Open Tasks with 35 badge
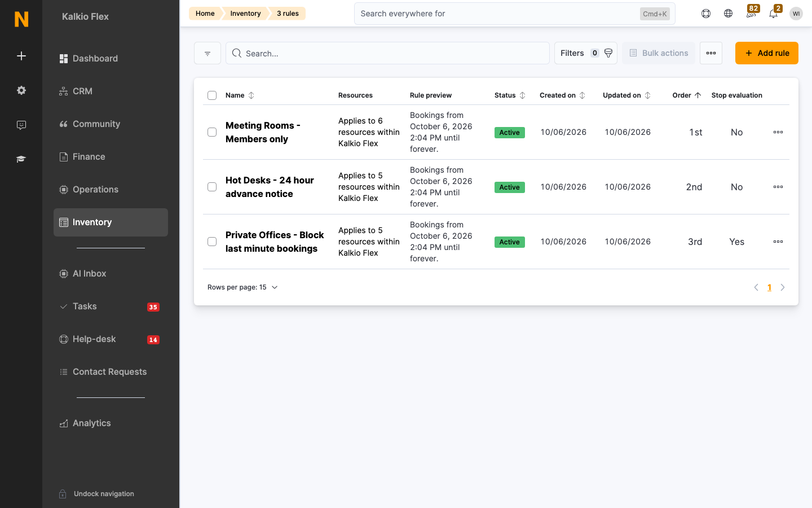812x508 pixels. (x=111, y=306)
